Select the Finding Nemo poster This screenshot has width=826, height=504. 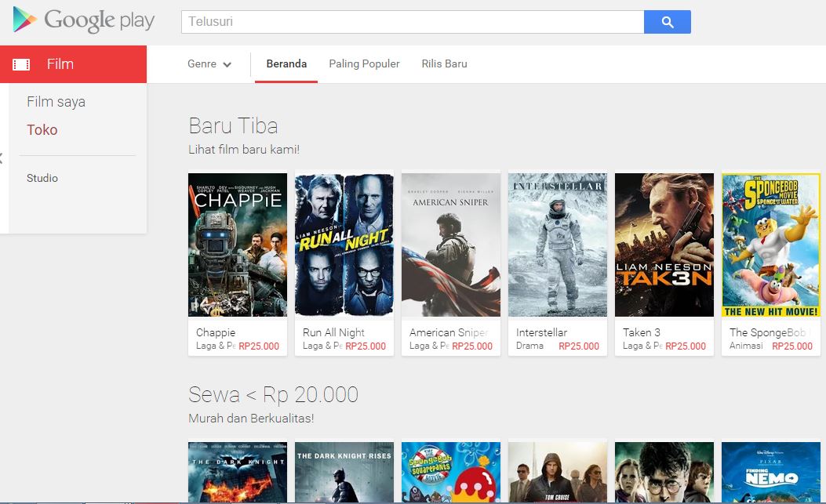771,472
